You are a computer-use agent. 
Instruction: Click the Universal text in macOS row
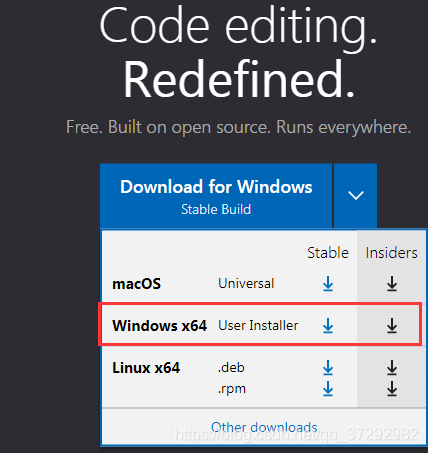pos(246,284)
